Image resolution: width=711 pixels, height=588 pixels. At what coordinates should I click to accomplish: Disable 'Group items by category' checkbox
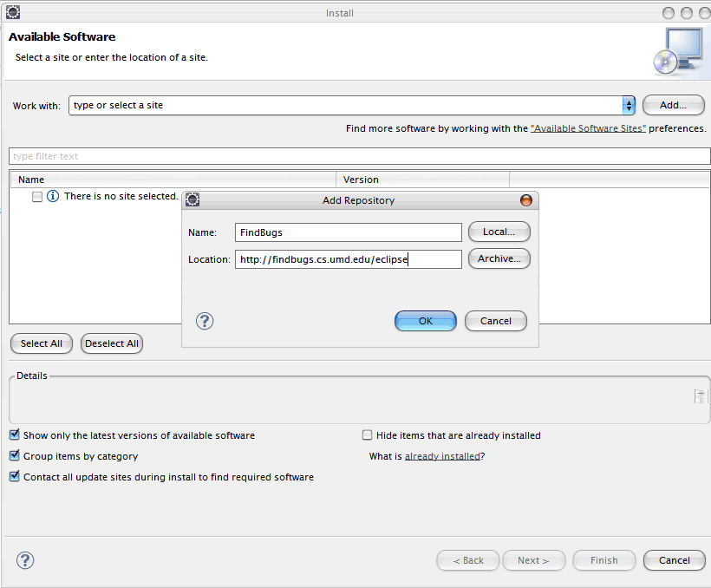[x=15, y=456]
